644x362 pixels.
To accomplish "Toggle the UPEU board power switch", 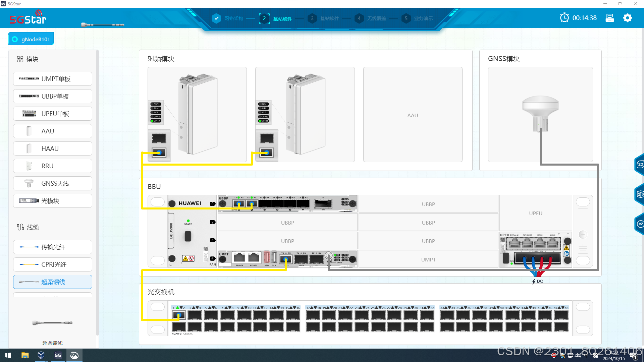I will click(x=506, y=258).
